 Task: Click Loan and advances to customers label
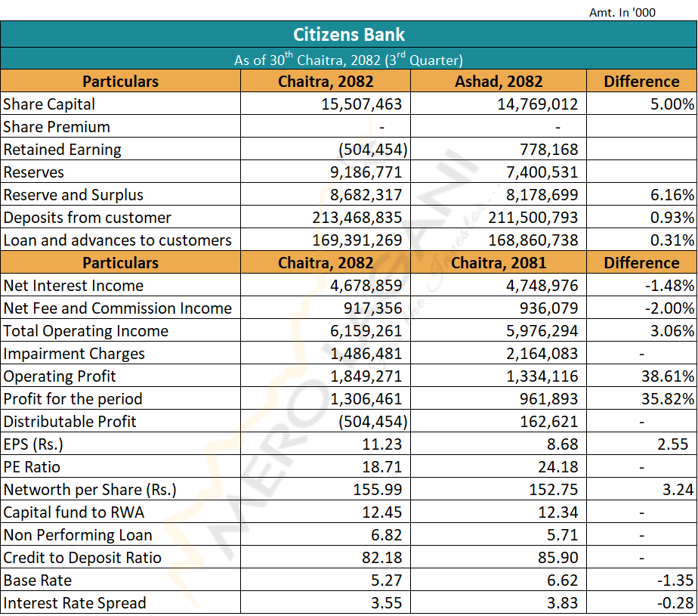(x=117, y=240)
